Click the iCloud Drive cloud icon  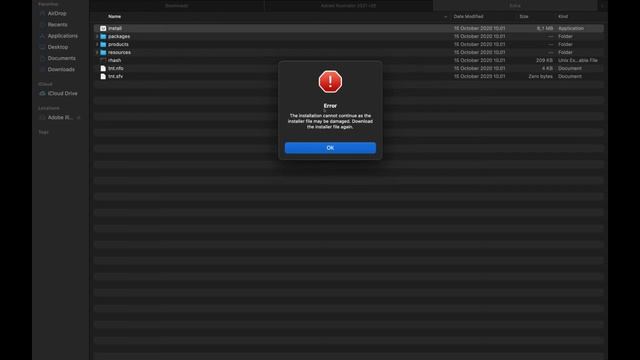[42, 93]
